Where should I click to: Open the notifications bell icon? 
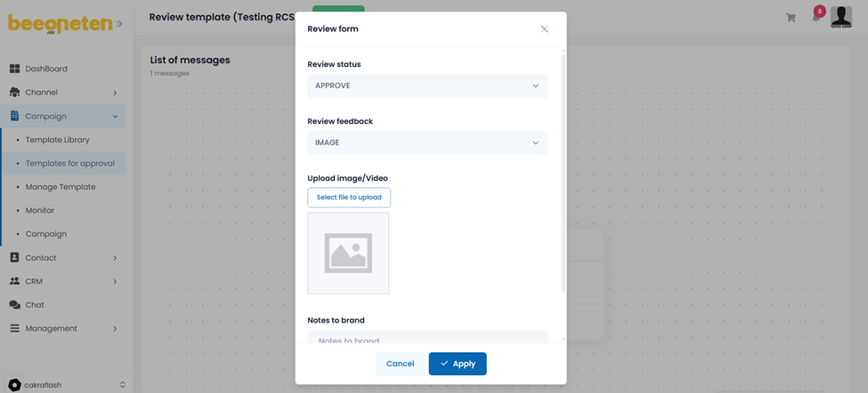[x=815, y=18]
